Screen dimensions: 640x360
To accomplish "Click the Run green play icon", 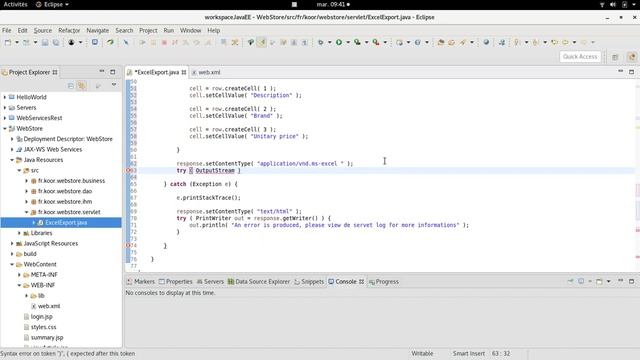I will click(x=339, y=42).
